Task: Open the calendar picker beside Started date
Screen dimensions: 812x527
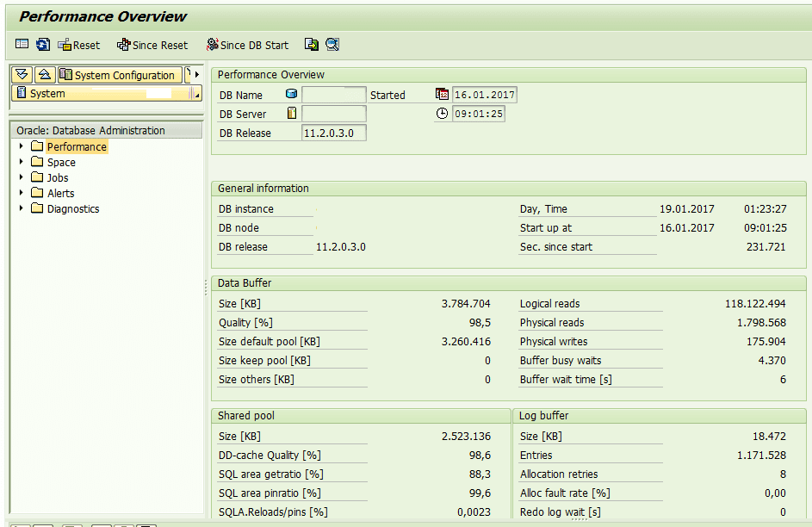Action: click(x=442, y=95)
